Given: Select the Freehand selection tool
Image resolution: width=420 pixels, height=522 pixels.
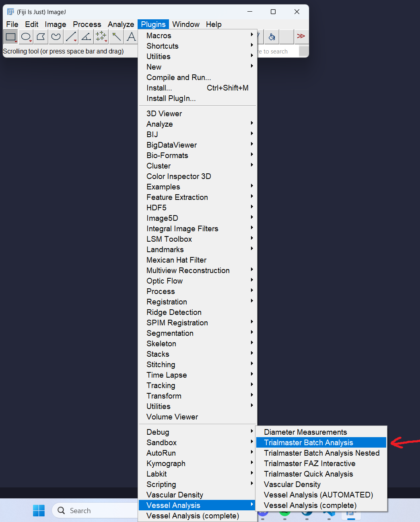Looking at the screenshot, I should click(x=56, y=37).
